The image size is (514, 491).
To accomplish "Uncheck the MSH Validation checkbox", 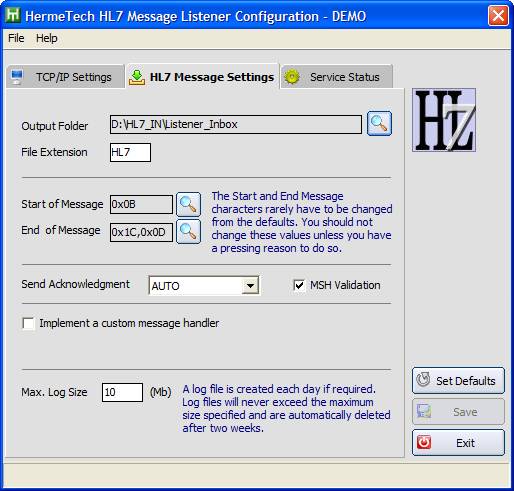I will 299,285.
